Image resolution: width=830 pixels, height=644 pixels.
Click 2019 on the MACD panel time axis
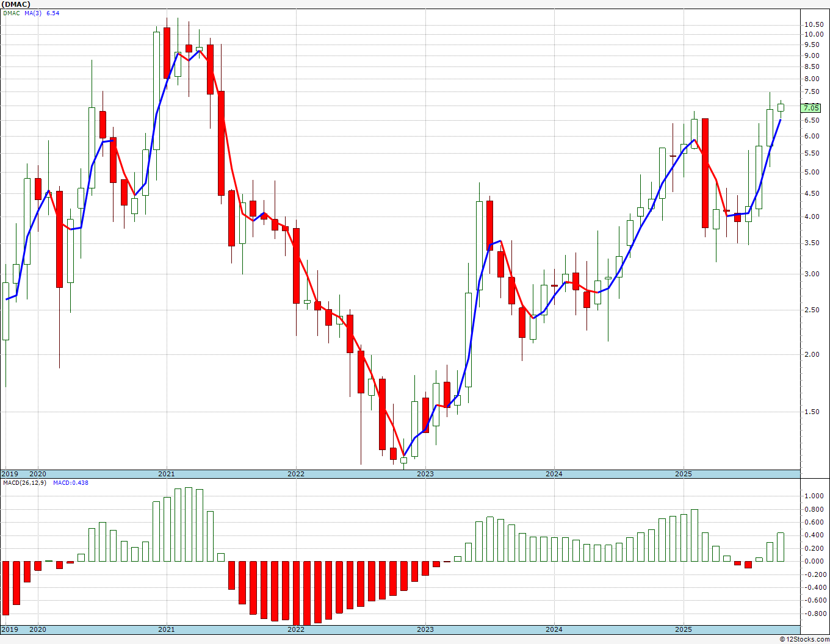[9, 630]
